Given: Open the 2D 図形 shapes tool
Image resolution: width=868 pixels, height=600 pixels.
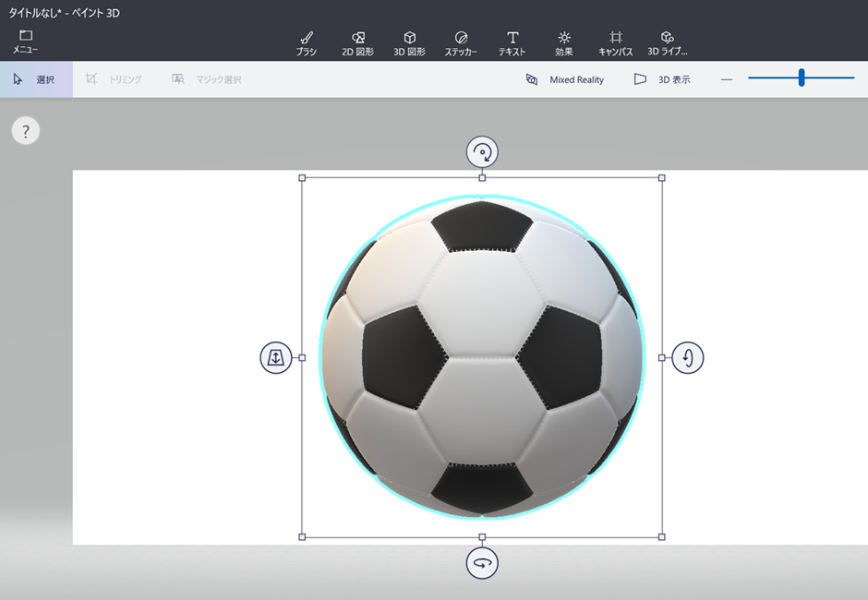Looking at the screenshot, I should click(x=357, y=43).
